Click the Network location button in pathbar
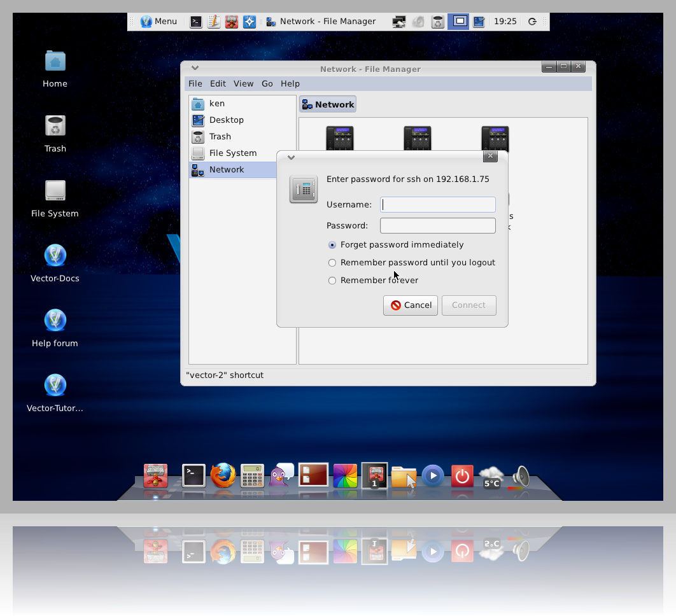Image resolution: width=676 pixels, height=616 pixels. [x=328, y=104]
